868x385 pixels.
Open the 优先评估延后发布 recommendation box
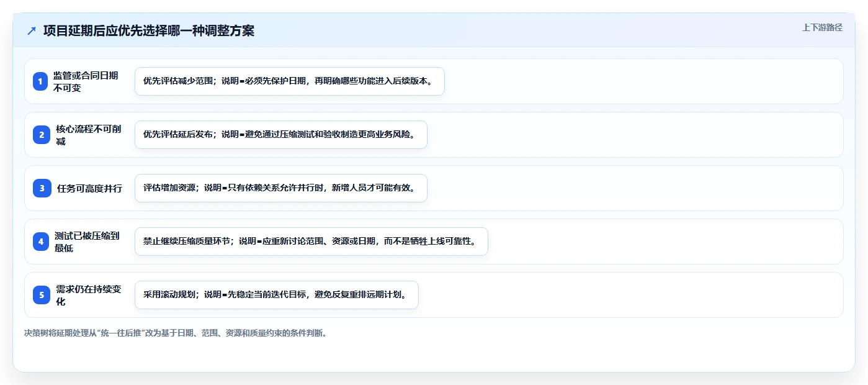[x=281, y=135]
